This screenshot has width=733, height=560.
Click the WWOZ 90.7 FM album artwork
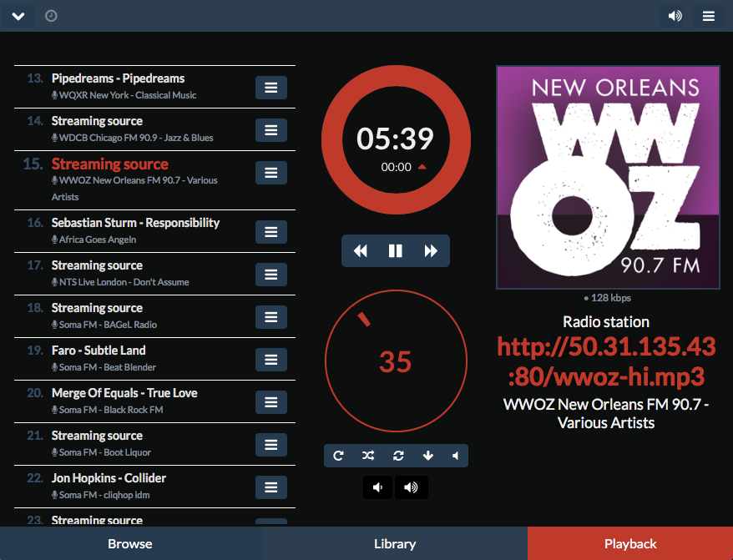[608, 178]
